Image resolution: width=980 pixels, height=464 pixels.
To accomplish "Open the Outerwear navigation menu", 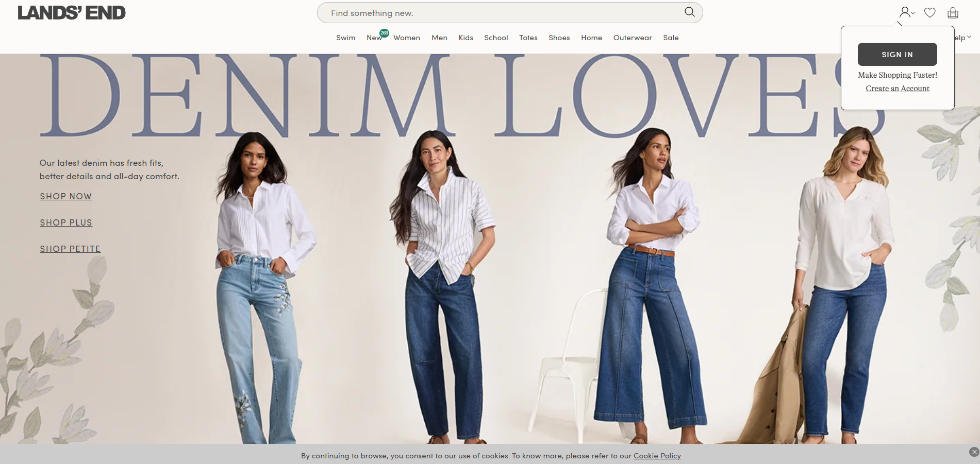I will coord(633,37).
